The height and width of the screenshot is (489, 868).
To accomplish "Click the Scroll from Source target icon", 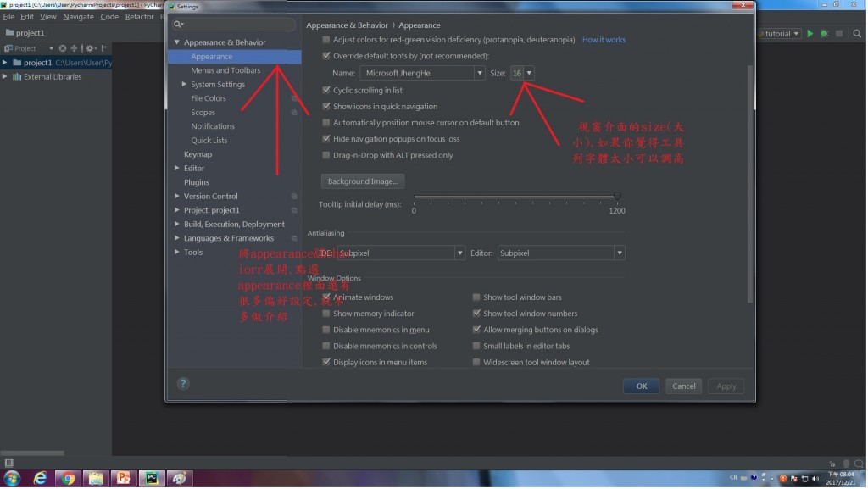I will click(63, 48).
